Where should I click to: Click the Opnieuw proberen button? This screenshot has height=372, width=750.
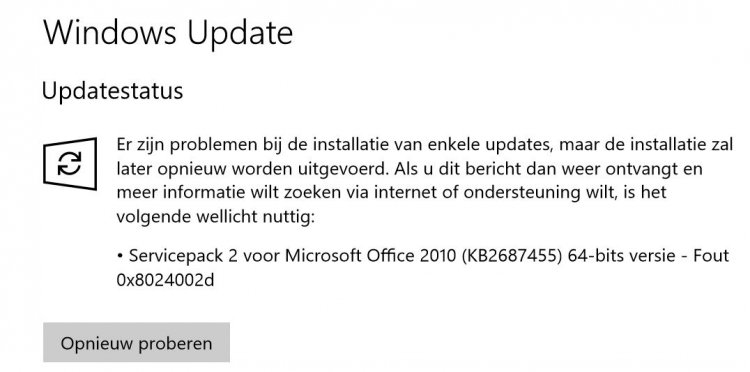click(x=136, y=342)
